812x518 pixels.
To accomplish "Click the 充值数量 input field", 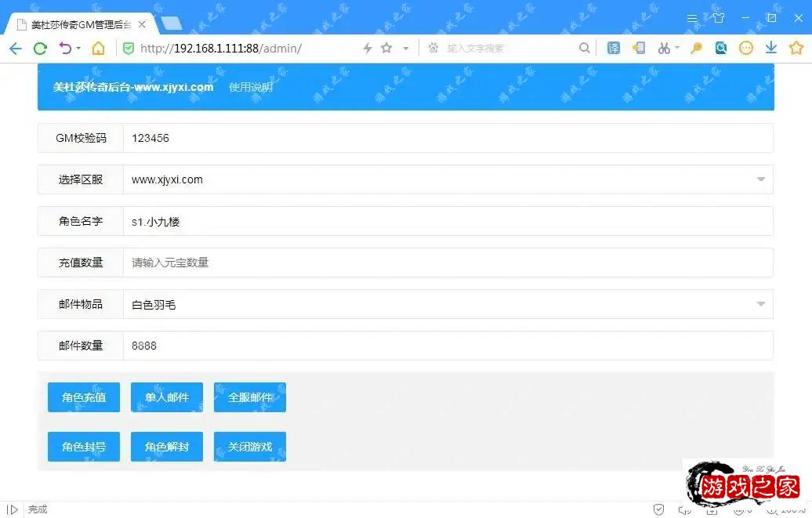I will (x=447, y=263).
